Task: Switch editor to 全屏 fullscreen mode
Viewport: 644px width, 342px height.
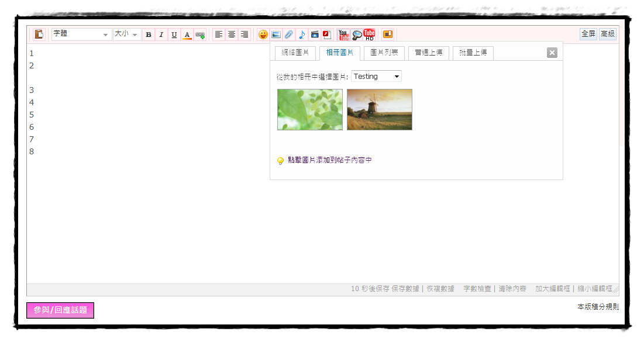Action: click(x=588, y=34)
